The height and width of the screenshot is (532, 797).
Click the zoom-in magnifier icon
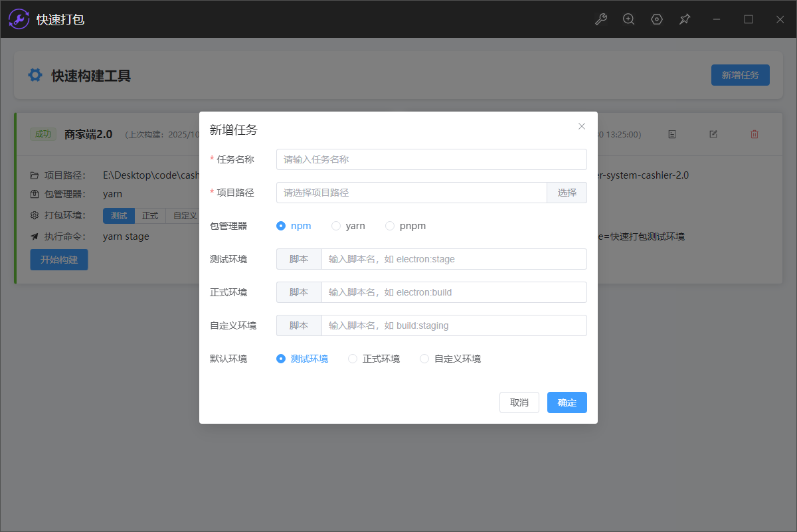(x=628, y=19)
